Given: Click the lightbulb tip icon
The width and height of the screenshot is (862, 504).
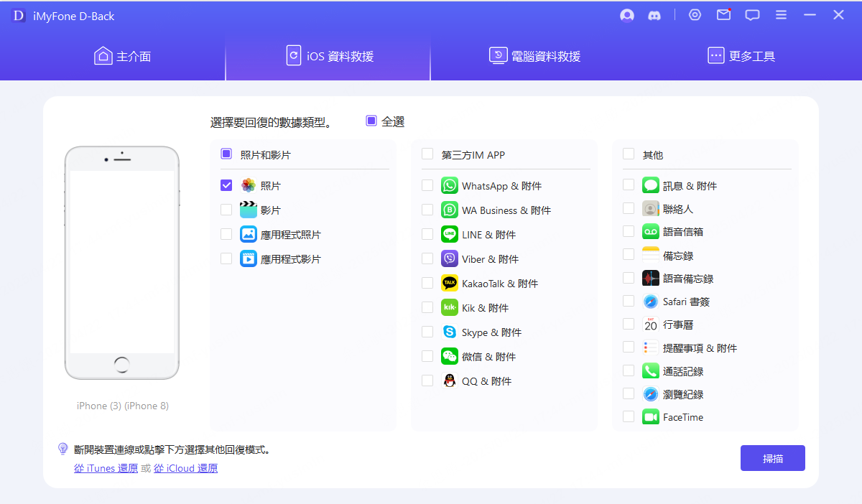Looking at the screenshot, I should [x=62, y=449].
